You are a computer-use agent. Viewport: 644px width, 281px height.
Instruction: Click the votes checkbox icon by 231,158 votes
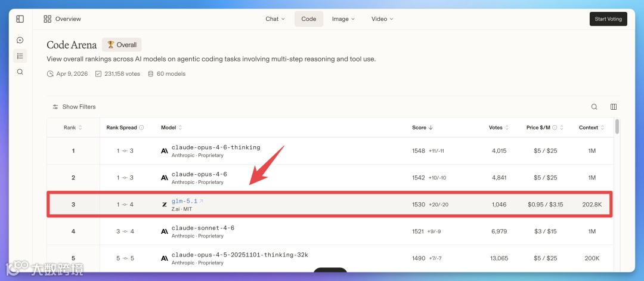coord(98,74)
